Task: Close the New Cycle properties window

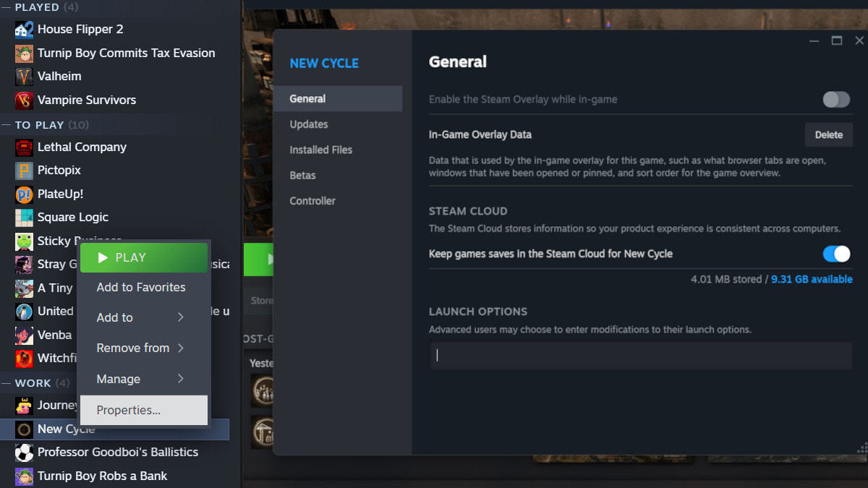Action: click(x=859, y=41)
